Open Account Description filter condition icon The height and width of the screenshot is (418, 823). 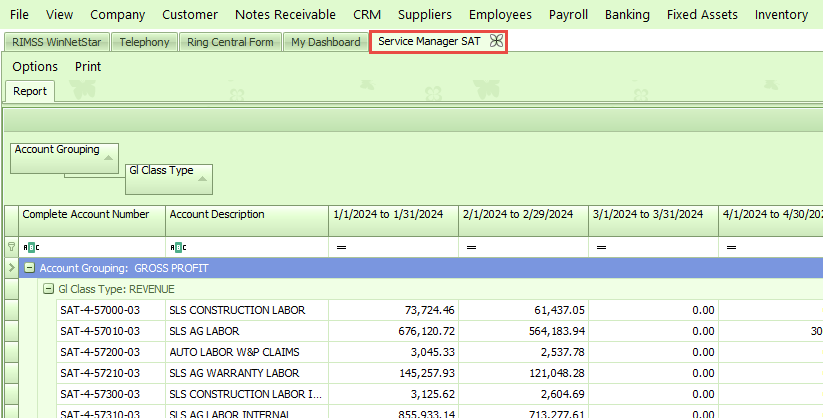coord(177,246)
